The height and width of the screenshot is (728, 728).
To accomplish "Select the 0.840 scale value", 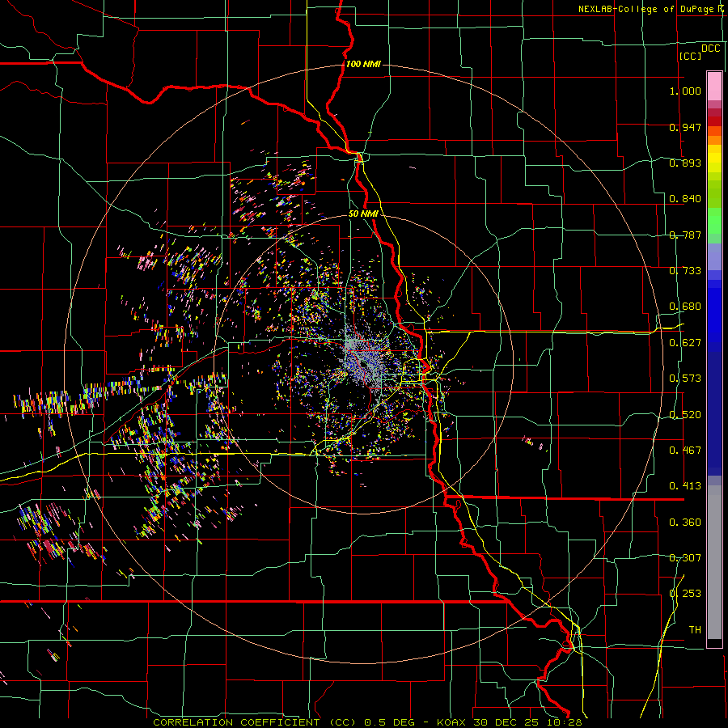I will (685, 198).
